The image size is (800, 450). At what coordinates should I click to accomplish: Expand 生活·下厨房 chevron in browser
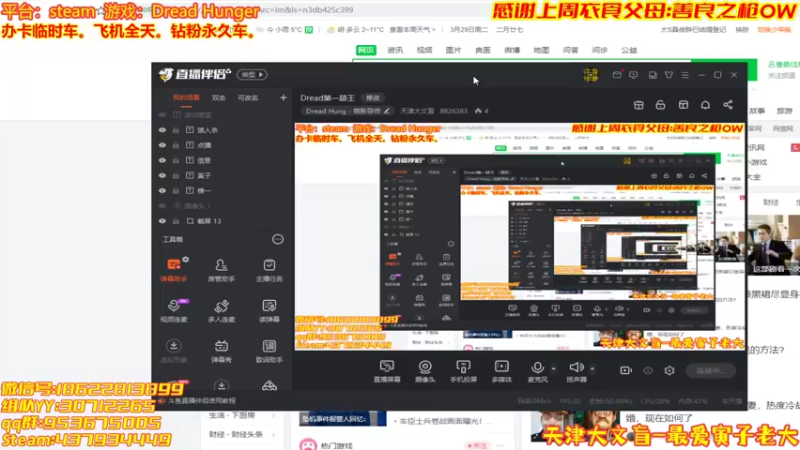[x=274, y=416]
